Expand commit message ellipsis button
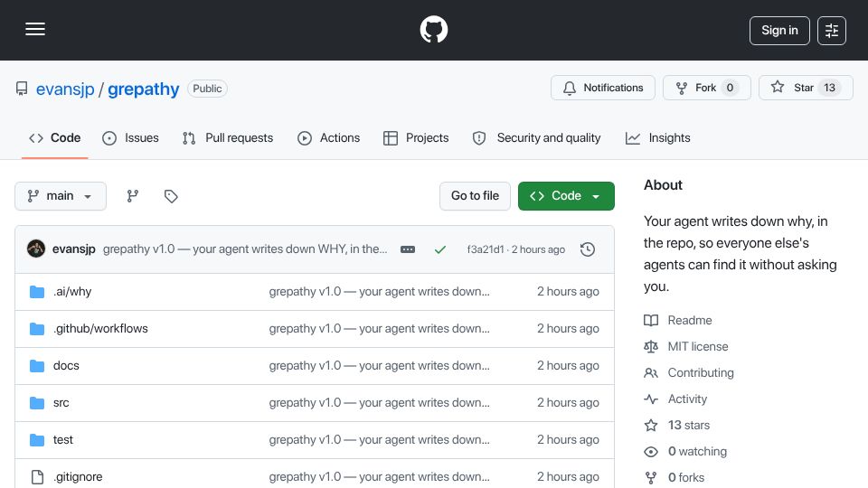Screen dimensions: 868x488 tap(408, 249)
